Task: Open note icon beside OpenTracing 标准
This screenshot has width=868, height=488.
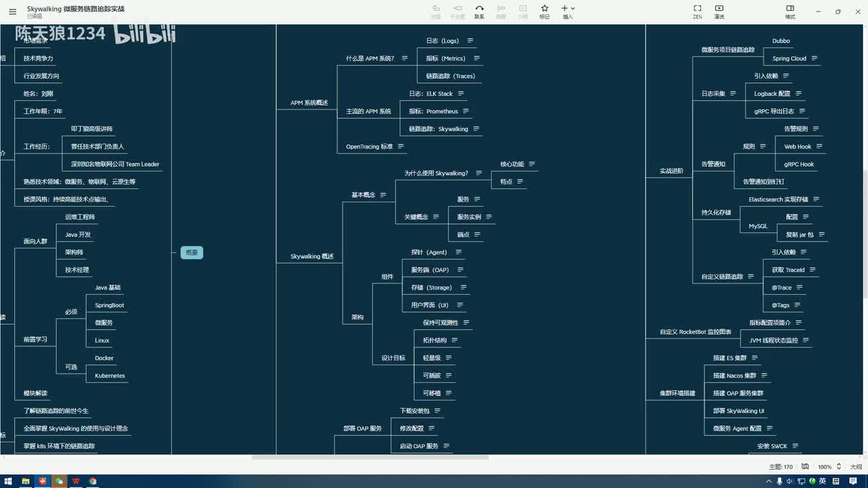Action: click(x=401, y=146)
